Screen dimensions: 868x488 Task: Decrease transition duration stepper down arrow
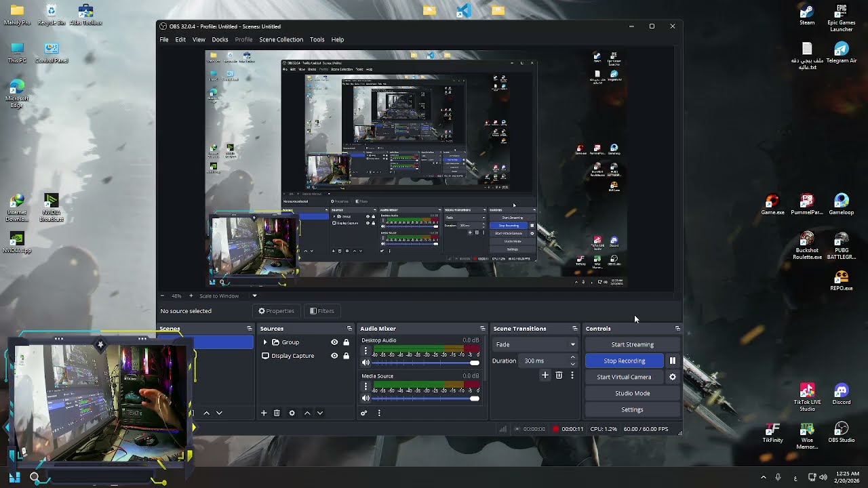(572, 364)
